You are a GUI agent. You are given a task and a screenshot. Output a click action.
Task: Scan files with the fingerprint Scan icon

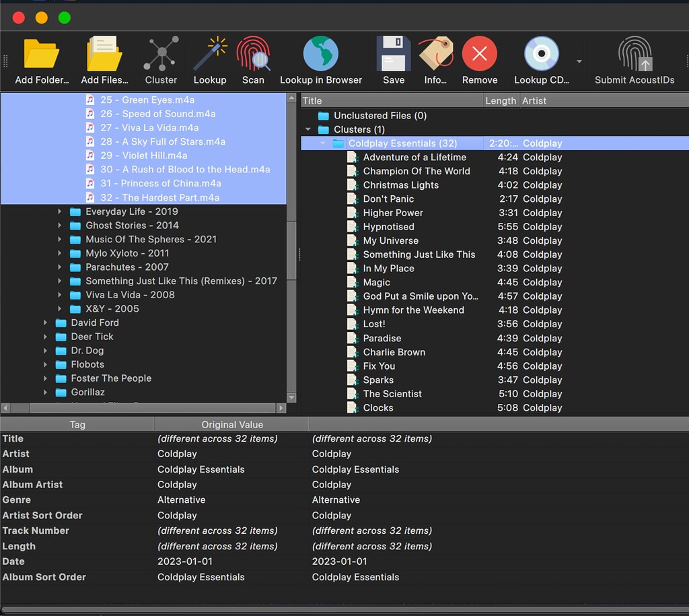point(253,61)
